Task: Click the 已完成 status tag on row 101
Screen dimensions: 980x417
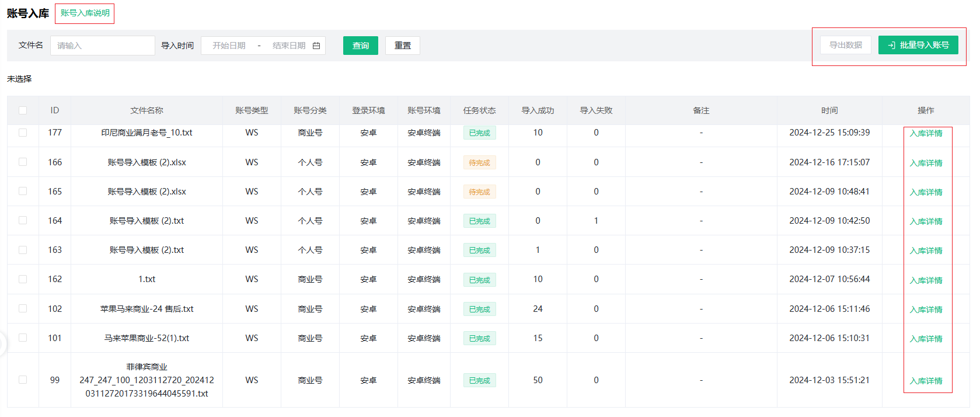Action: point(479,339)
